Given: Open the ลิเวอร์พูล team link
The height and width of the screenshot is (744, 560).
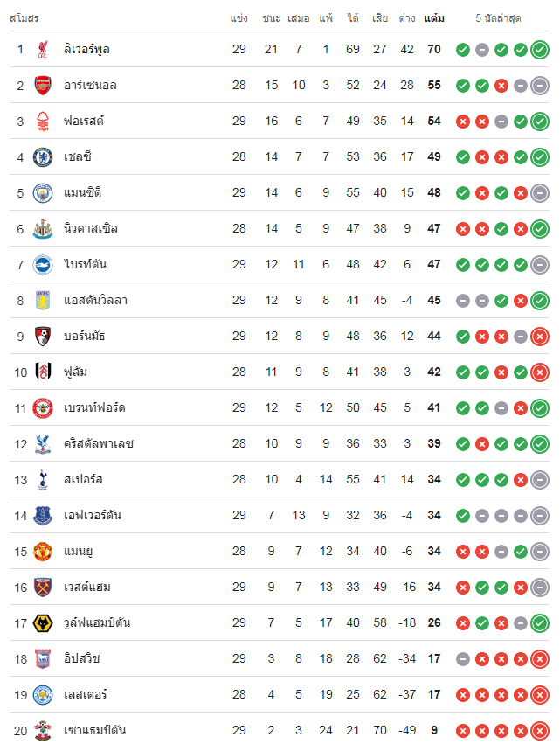Looking at the screenshot, I should [86, 49].
